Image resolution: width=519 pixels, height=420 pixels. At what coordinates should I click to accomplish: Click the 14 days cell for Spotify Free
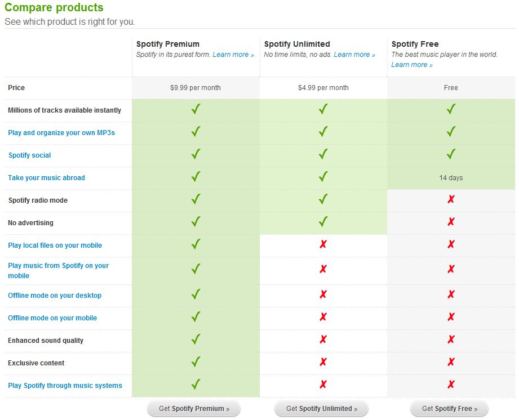pyautogui.click(x=451, y=178)
